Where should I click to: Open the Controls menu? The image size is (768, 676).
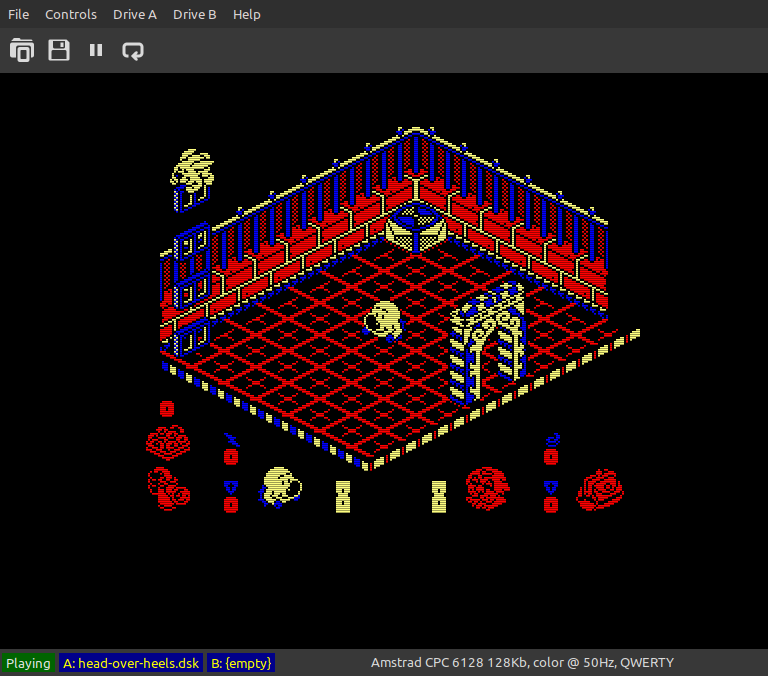[x=71, y=15]
